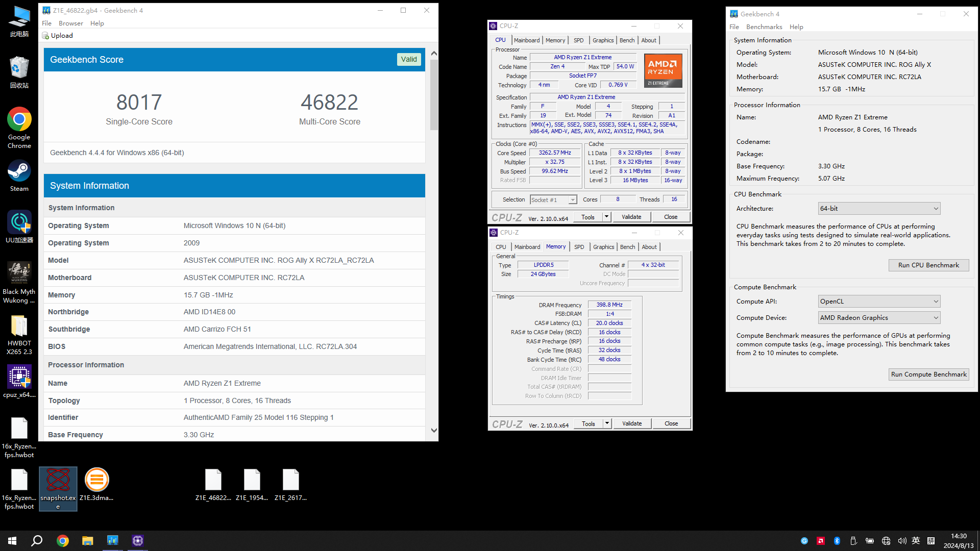This screenshot has width=980, height=551.
Task: Click the AMD Ryzen Z1 Extreme logo in CPU-Z
Action: coord(663,70)
